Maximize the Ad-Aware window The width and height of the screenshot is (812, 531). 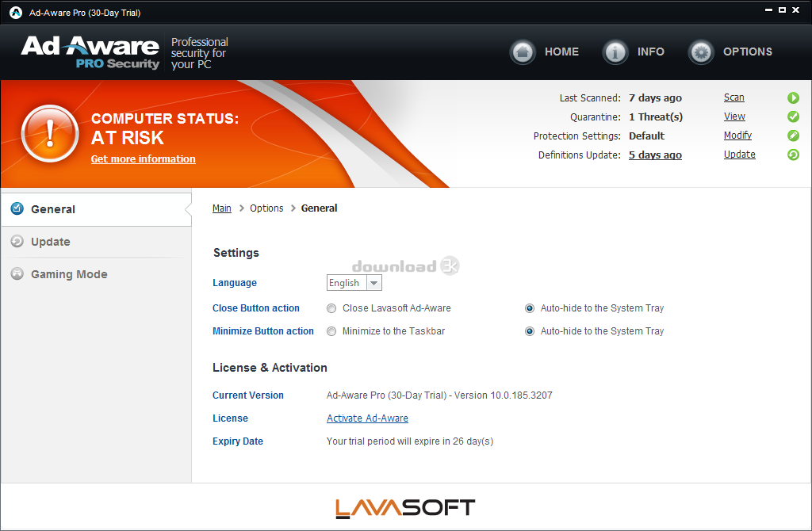coord(782,10)
